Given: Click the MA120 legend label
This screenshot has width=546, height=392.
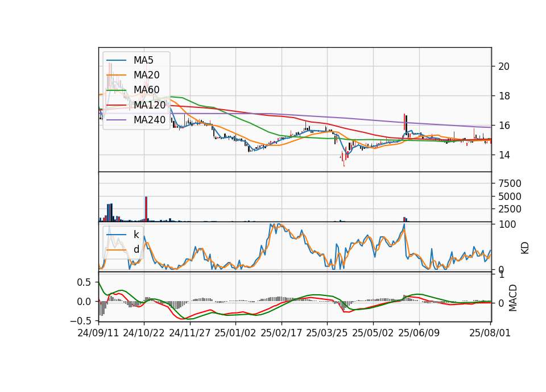Looking at the screenshot, I should point(150,105).
